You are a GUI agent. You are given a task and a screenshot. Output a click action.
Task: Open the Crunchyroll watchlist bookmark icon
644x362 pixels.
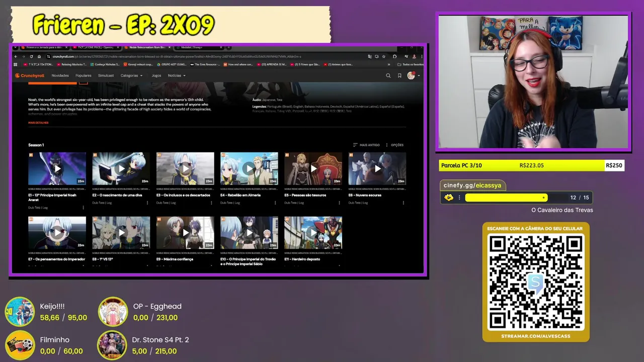point(399,75)
